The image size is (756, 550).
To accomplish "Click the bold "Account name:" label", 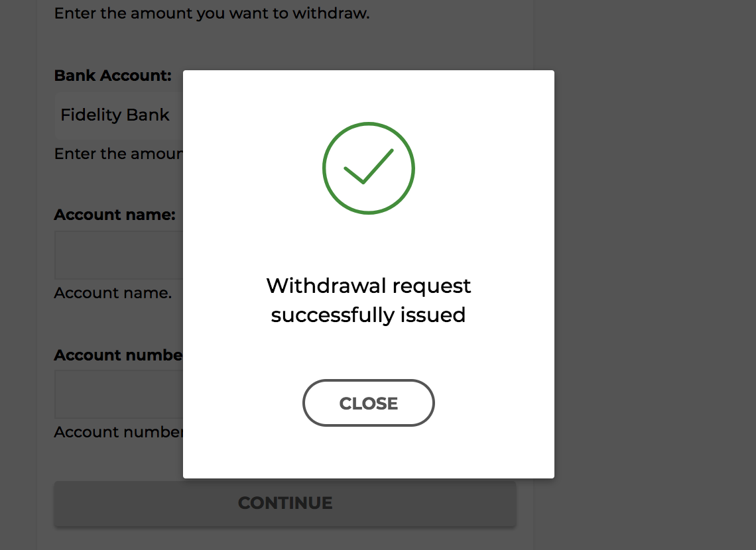I will coord(115,215).
